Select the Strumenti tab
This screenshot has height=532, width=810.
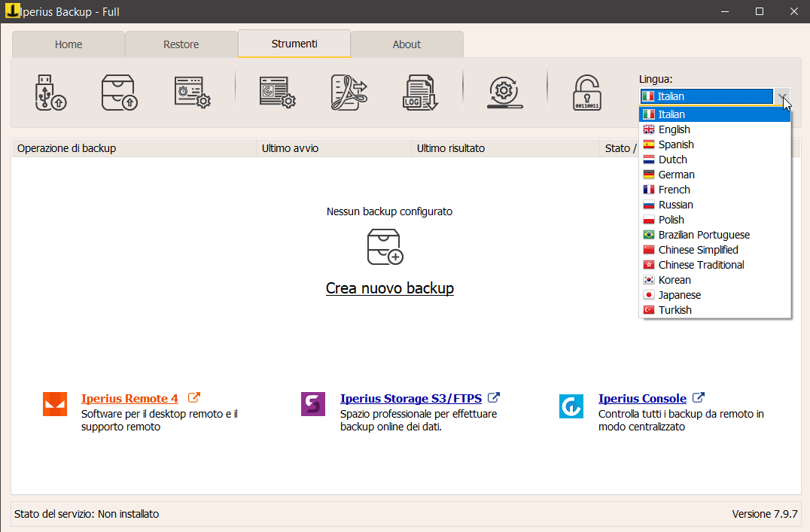[294, 44]
